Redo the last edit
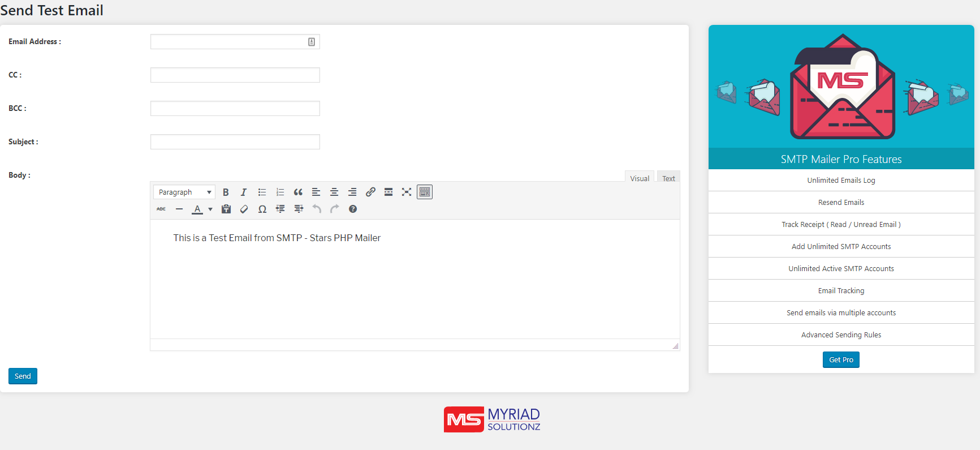This screenshot has height=450, width=980. 335,209
